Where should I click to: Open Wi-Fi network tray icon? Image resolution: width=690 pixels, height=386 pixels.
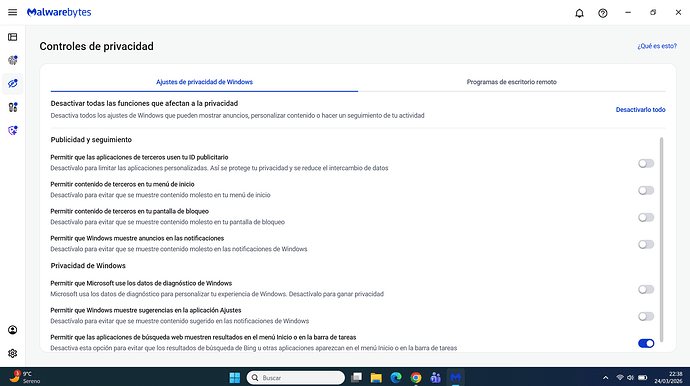pos(620,378)
